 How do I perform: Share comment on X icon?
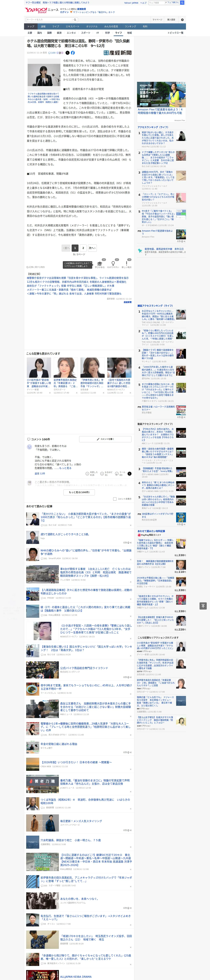pyautogui.click(x=129, y=474)
